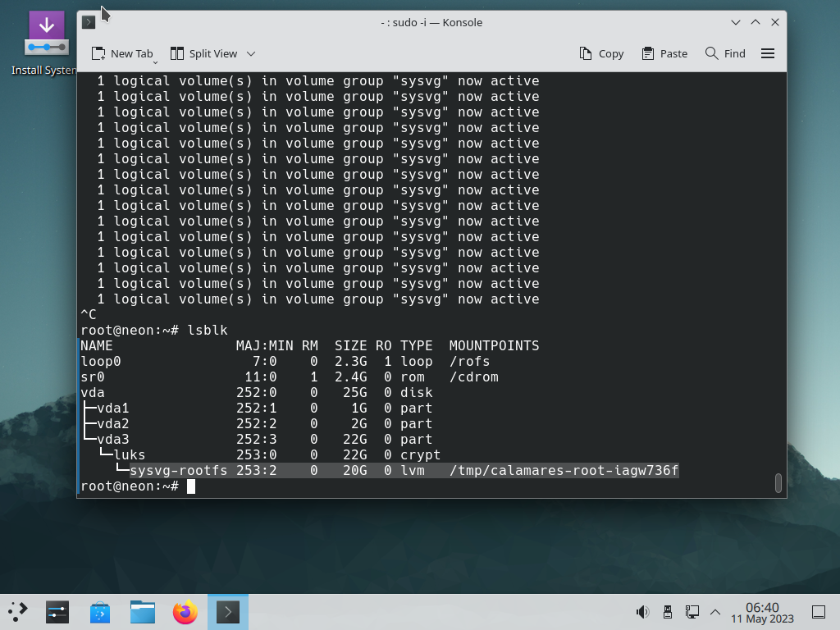Open the volume control tray icon
The width and height of the screenshot is (840, 630).
pos(642,612)
